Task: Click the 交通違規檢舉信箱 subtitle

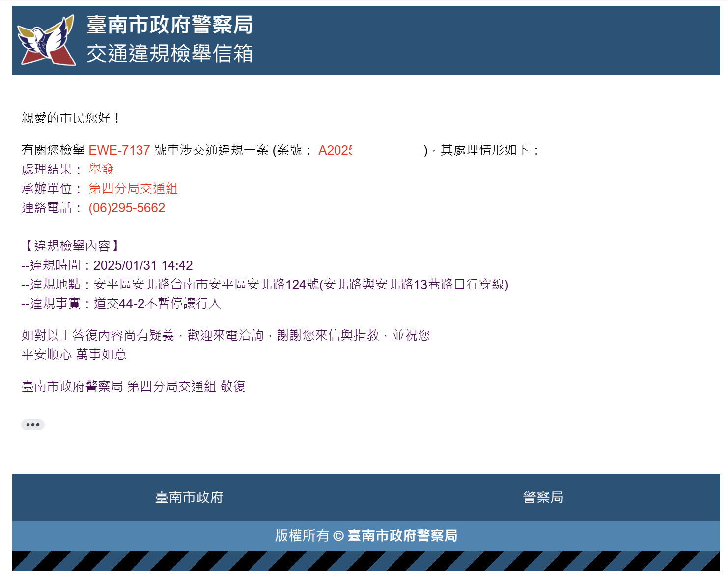Action: (169, 54)
